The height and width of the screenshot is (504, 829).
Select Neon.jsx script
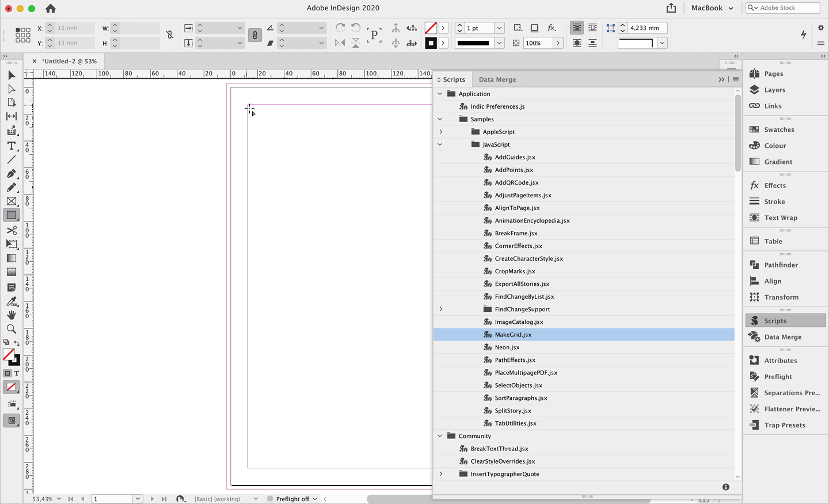coord(584,347)
